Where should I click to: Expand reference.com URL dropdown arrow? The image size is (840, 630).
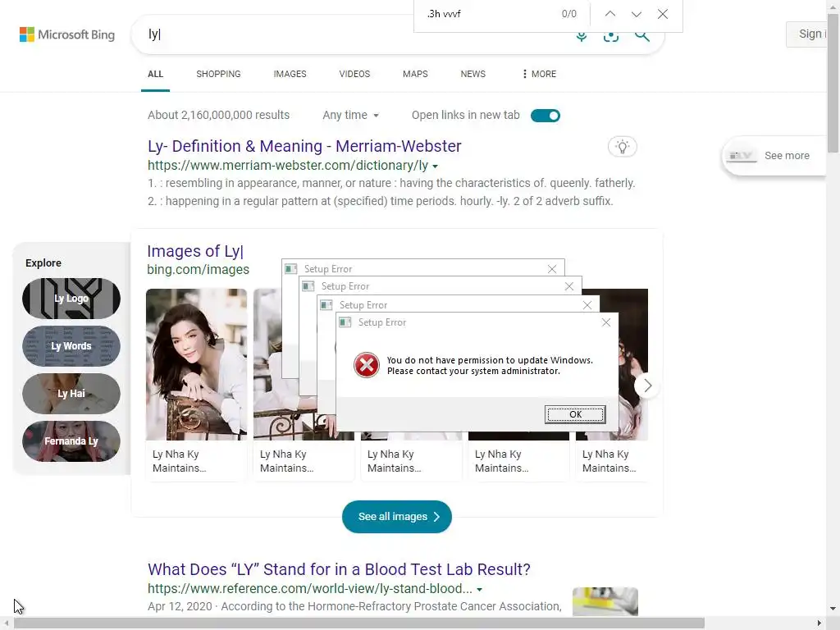[x=479, y=589]
